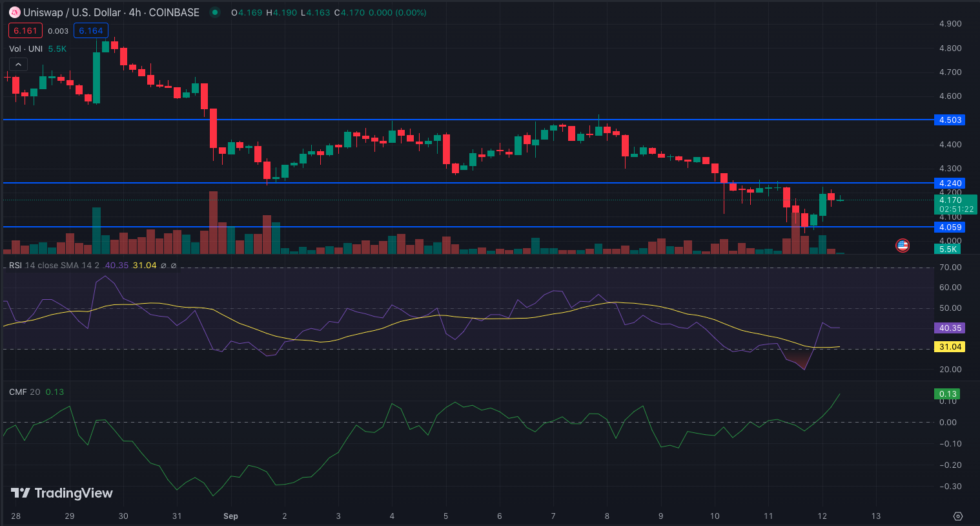Click the 4.503 horizontal line price label
This screenshot has height=526, width=980.
pyautogui.click(x=950, y=120)
